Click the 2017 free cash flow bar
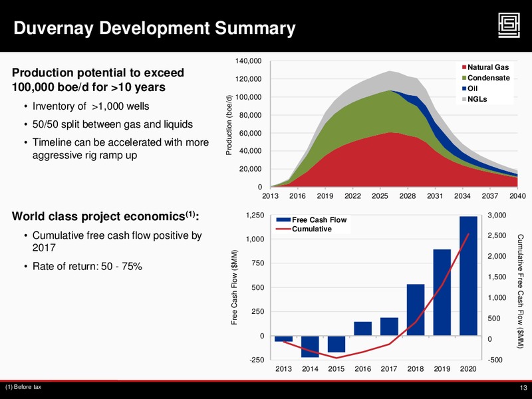Screen dimensions: 532x399 (x=389, y=327)
